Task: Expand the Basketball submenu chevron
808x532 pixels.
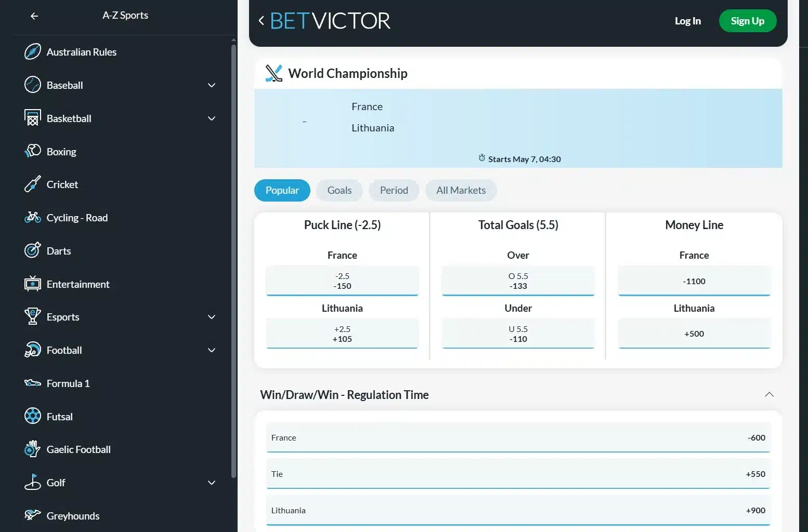Action: point(212,118)
